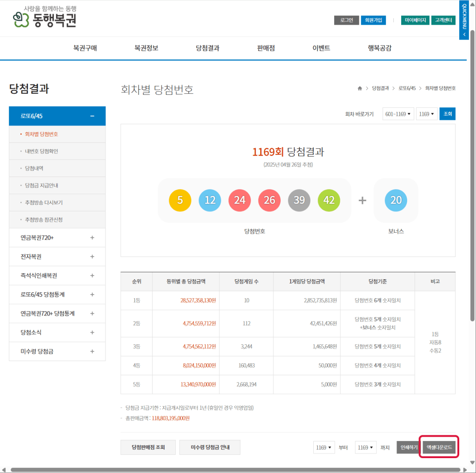
Task: Click the horizontal scrollbar at page bottom
Action: click(232, 470)
